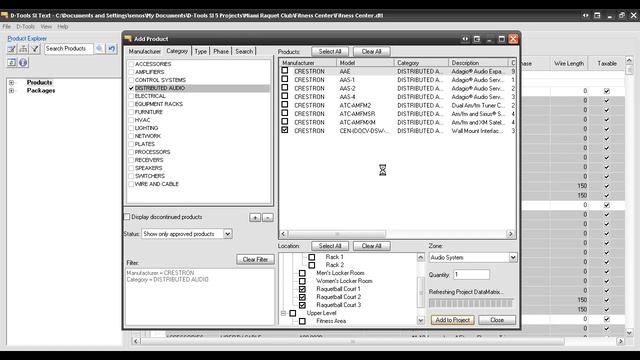Click the Description column header

click(x=479, y=63)
